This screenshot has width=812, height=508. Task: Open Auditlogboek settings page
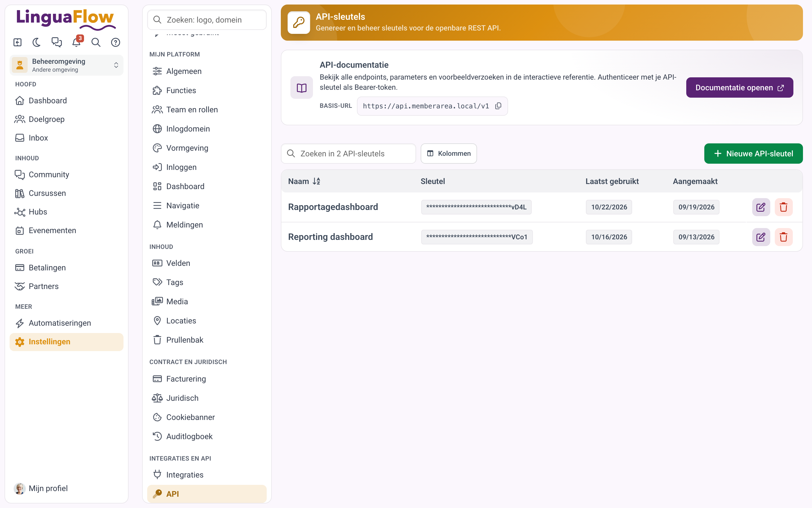(207, 436)
